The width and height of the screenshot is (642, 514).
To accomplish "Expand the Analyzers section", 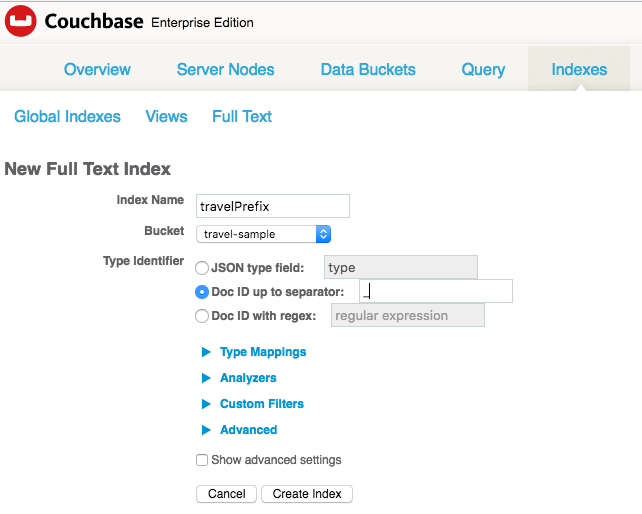I will (x=239, y=378).
